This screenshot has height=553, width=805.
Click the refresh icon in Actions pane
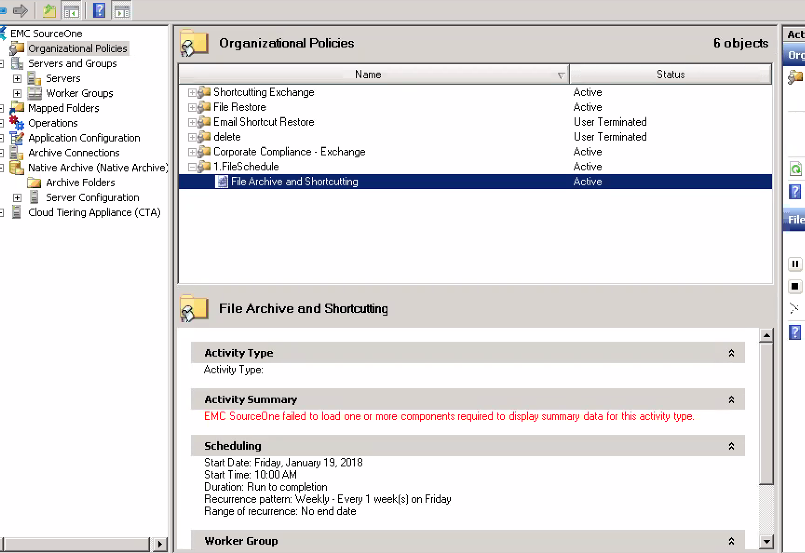coord(795,169)
